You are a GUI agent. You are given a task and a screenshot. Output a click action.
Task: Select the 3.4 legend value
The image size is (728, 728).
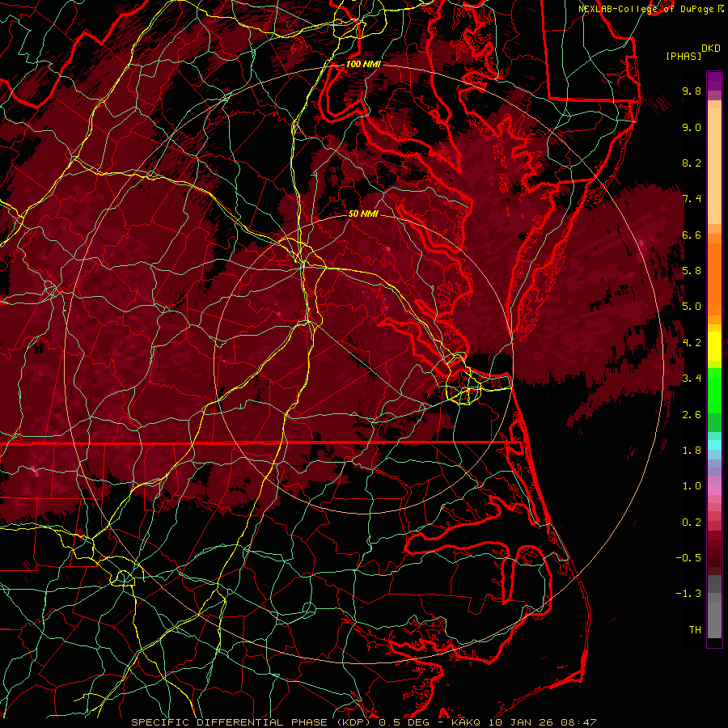[692, 379]
